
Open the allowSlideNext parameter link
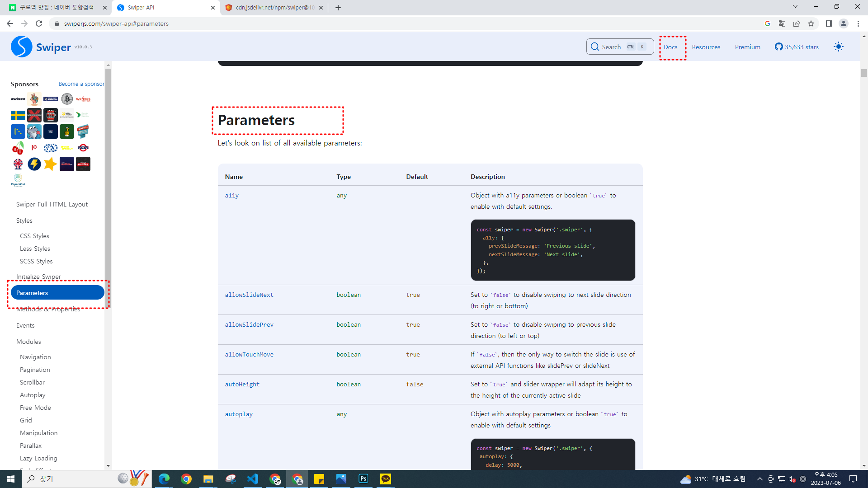[249, 295]
